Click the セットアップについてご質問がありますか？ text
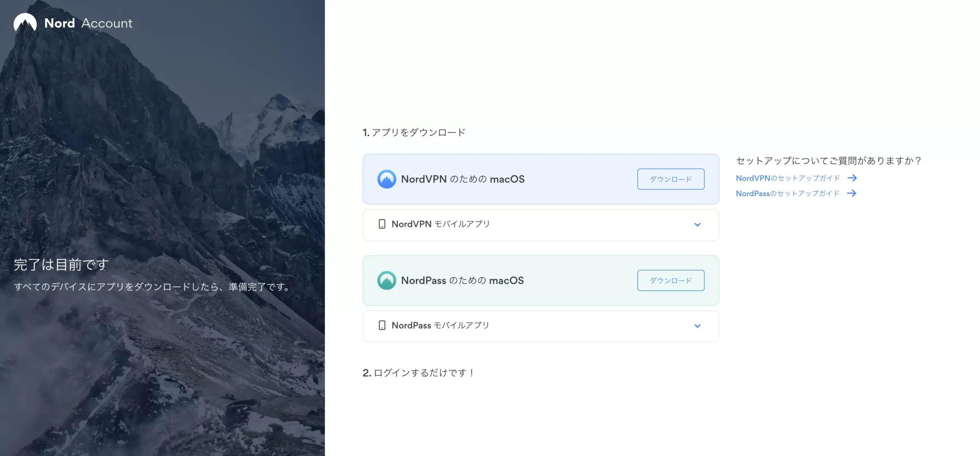This screenshot has height=456, width=980. [829, 161]
